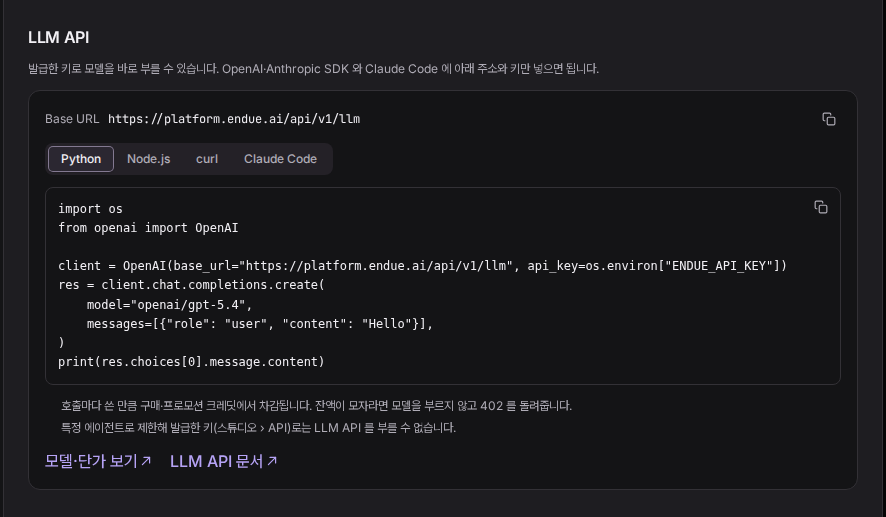
Task: Switch to the curl tab
Action: [207, 159]
